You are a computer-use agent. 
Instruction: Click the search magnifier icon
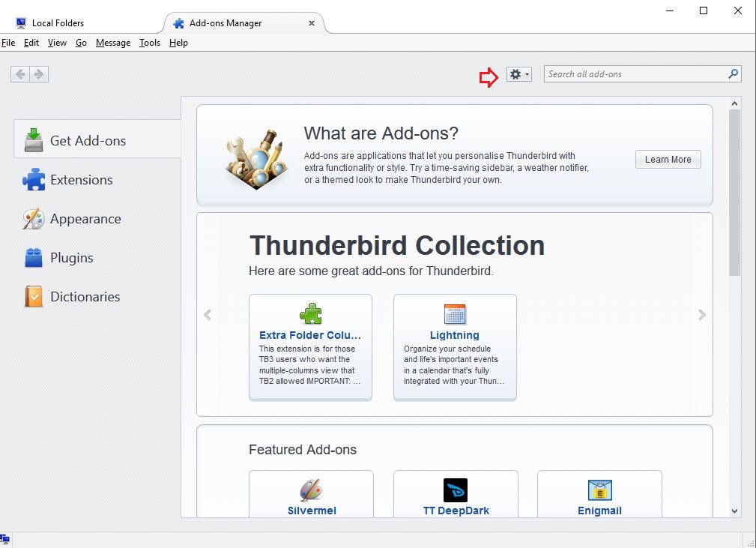coord(733,74)
